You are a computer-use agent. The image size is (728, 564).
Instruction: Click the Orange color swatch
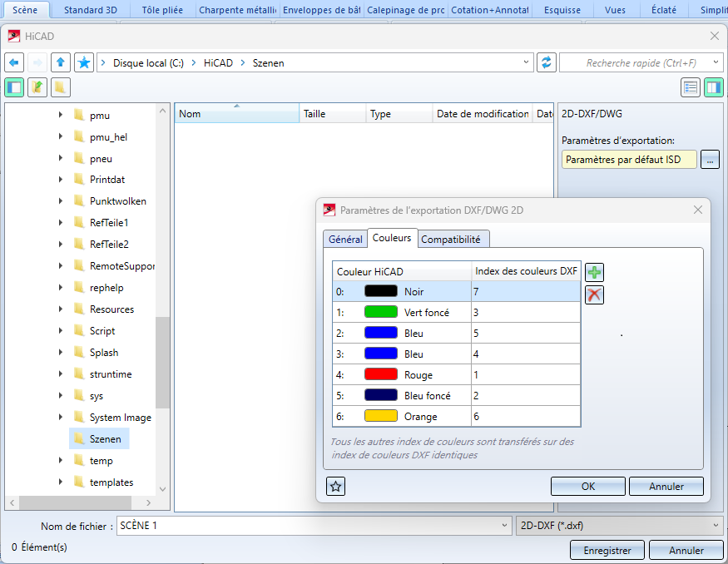381,416
